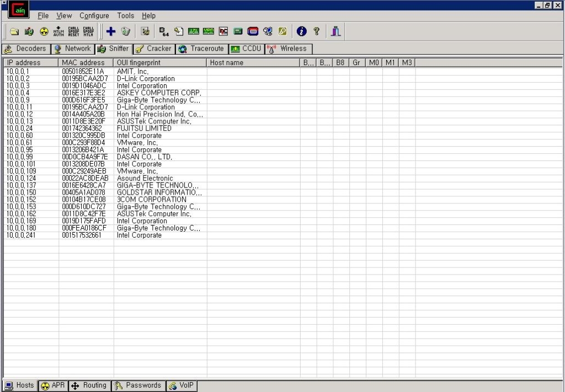Screen dimensions: 565x392
Task: Click the CHALL SPOOF RESET toolbar icon
Action: (x=73, y=31)
